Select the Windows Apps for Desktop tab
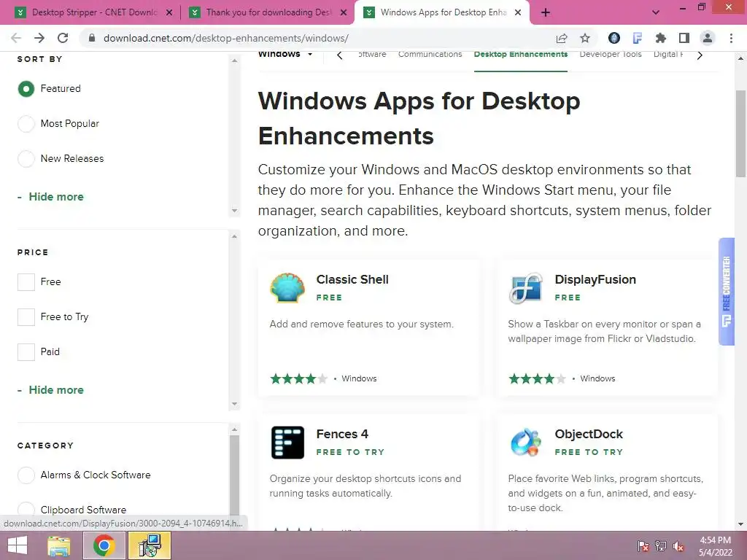Viewport: 747px width, 560px height. point(443,12)
